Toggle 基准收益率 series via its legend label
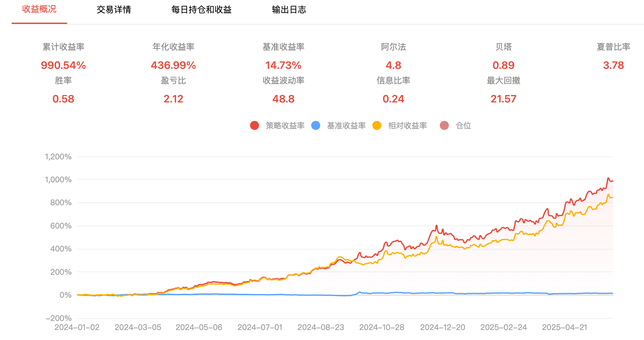The image size is (644, 340). 346,125
